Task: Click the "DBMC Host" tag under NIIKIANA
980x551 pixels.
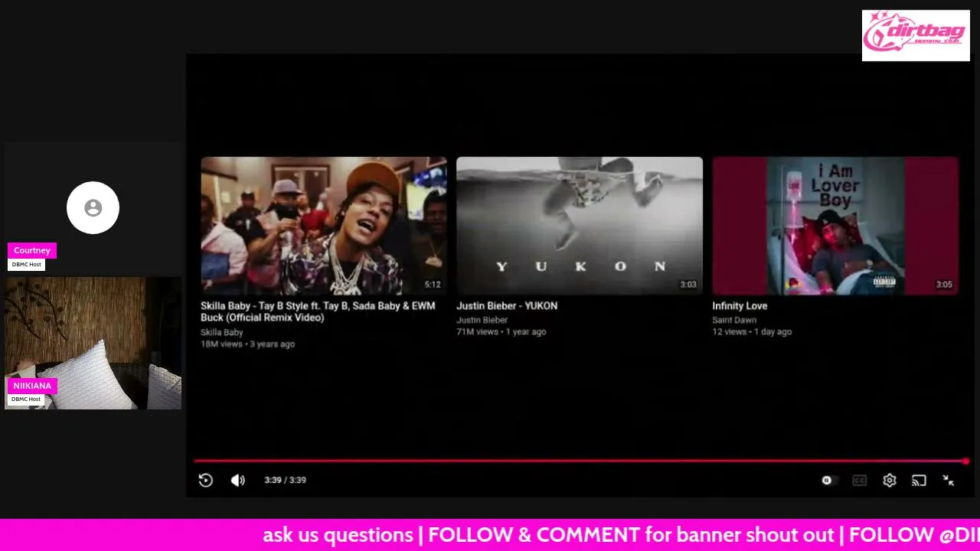Action: [26, 399]
